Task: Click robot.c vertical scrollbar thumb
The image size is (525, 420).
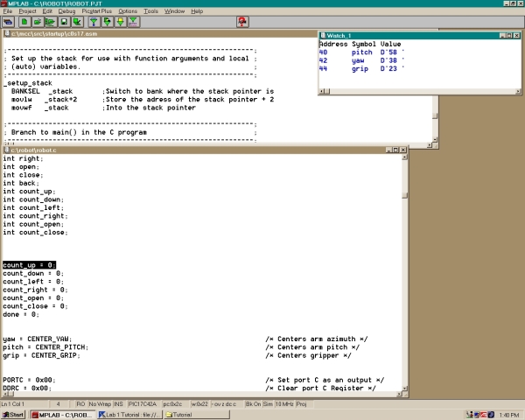Action: tap(405, 196)
